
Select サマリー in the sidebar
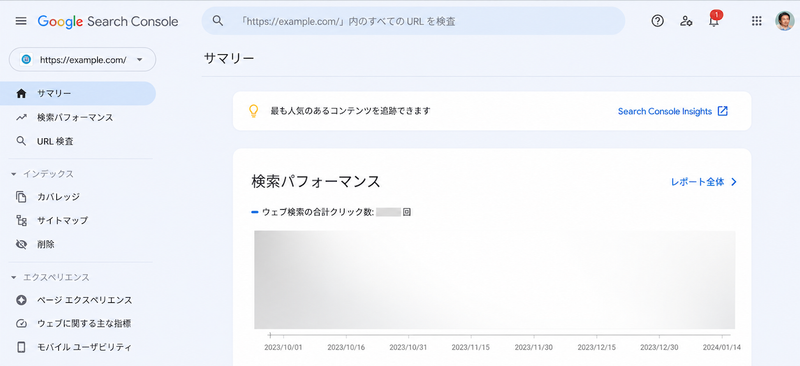78,93
